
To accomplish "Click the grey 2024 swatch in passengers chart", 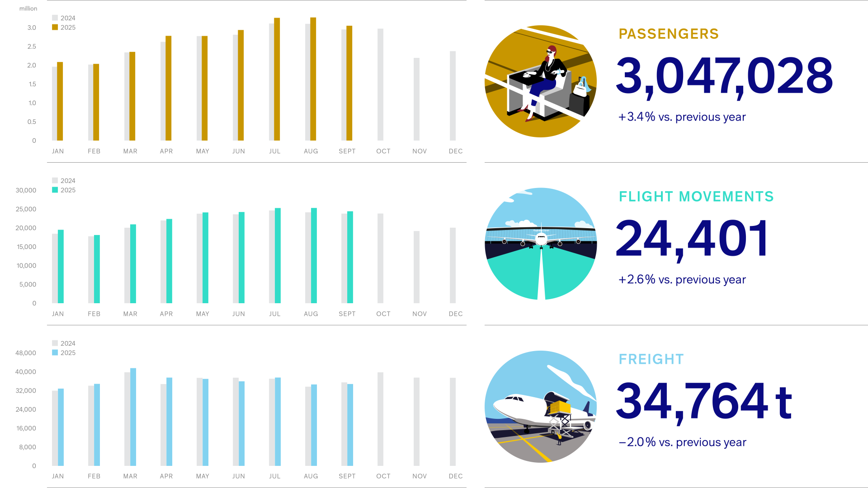I will click(55, 18).
